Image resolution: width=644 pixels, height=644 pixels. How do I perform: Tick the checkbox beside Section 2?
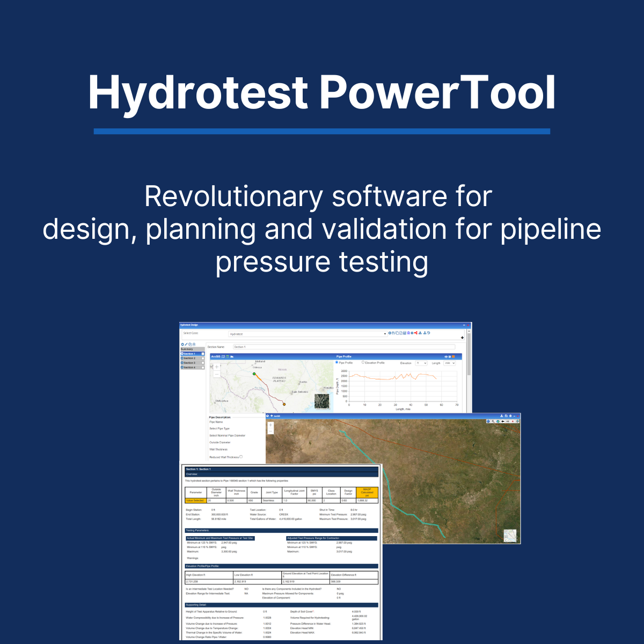[203, 358]
